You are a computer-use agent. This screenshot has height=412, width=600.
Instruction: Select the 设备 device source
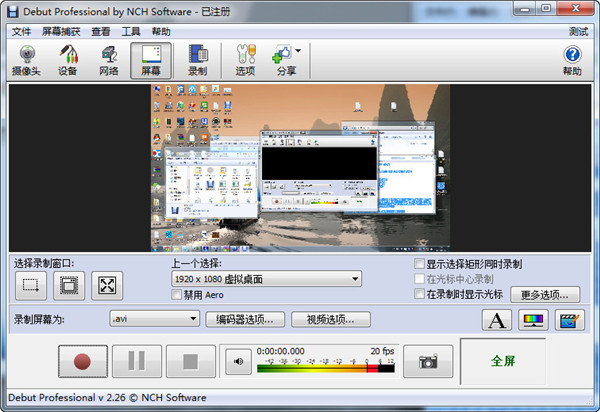(68, 60)
